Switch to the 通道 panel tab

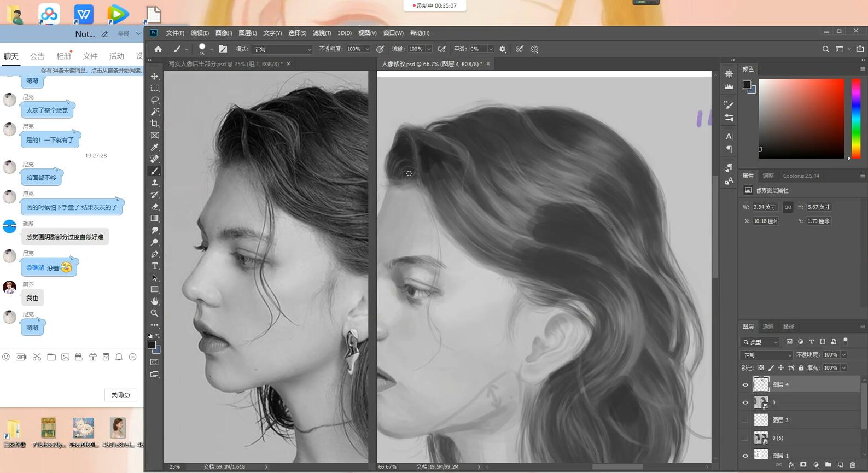point(768,326)
